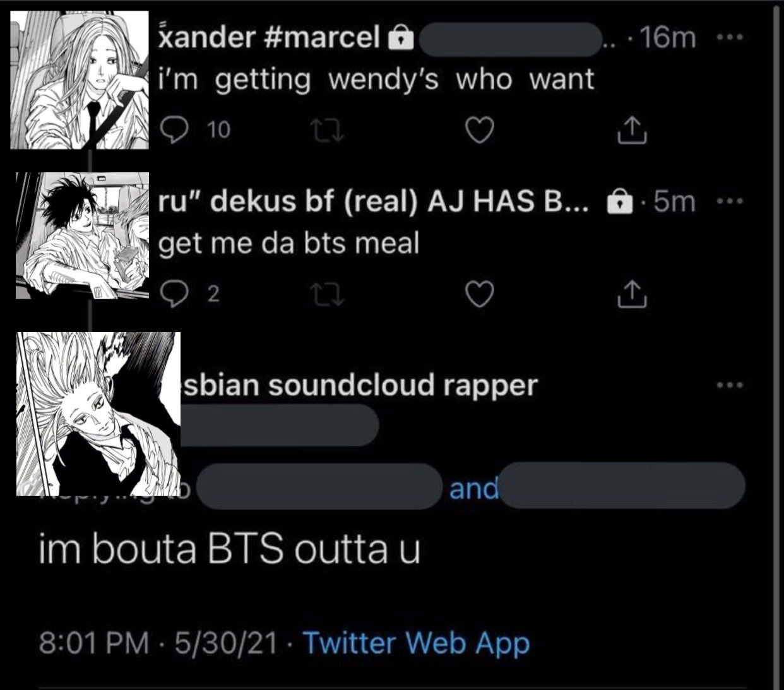Open xander's profile picture

click(x=80, y=80)
